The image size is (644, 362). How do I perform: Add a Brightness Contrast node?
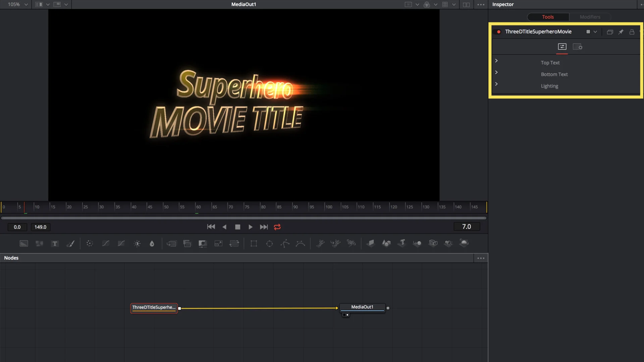point(137,244)
